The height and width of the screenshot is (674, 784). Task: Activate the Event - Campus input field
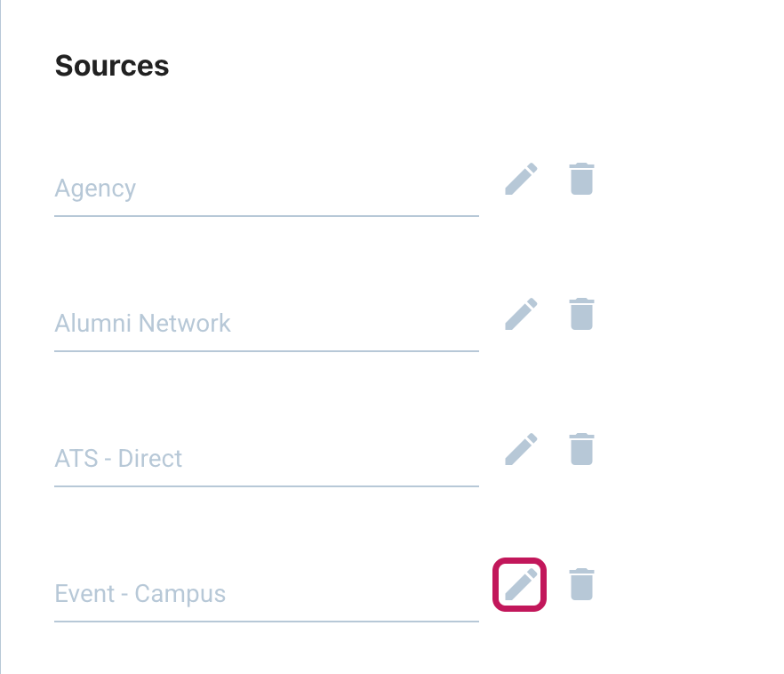(267, 594)
